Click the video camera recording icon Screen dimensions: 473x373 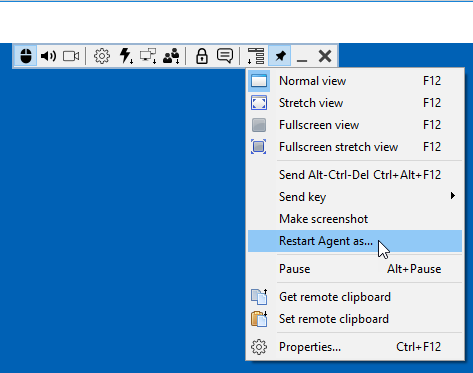[x=71, y=56]
